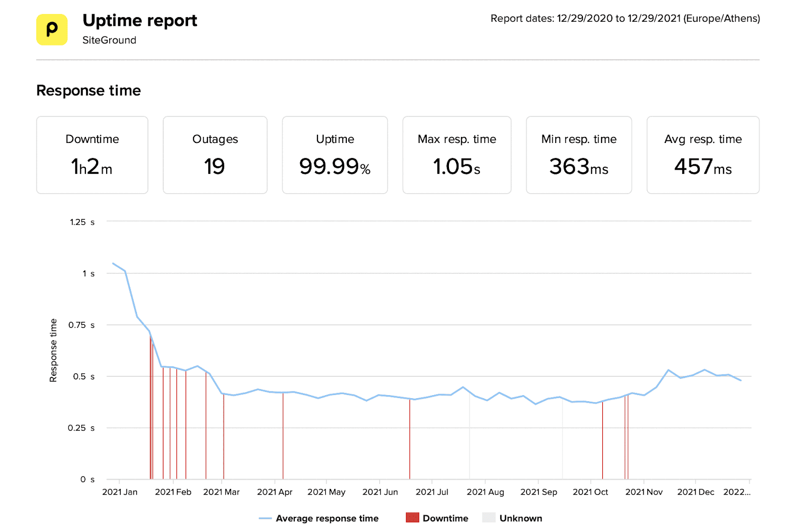Select the Max resp. time 1.05s card
This screenshot has height=532, width=809.
(457, 155)
